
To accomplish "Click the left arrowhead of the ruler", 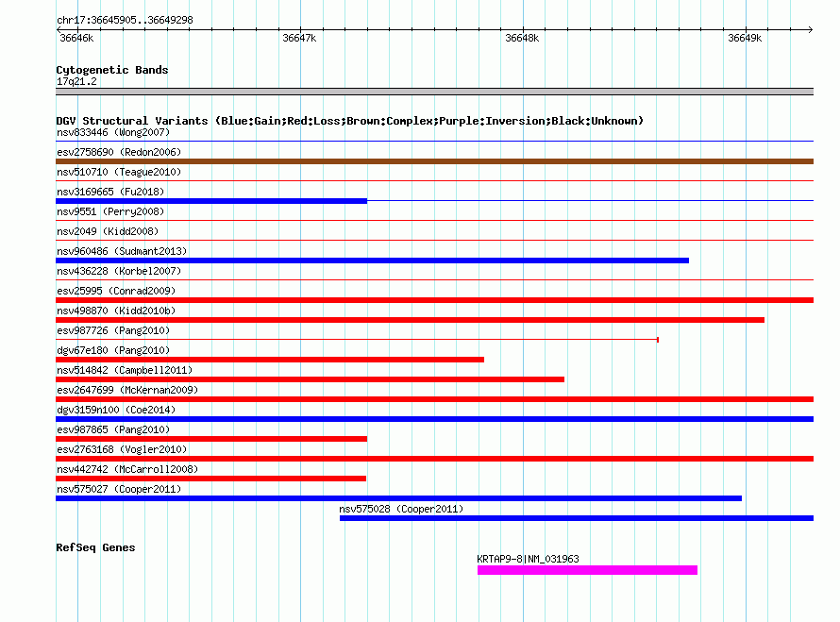I will click(x=59, y=29).
